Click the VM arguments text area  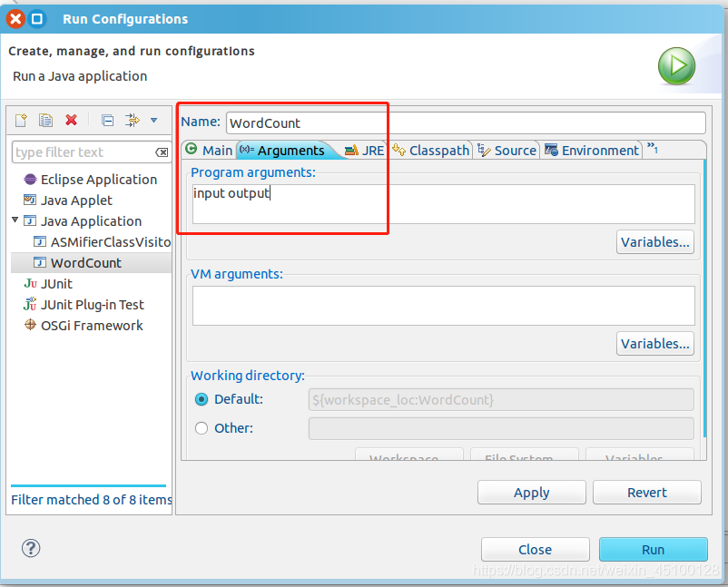pyautogui.click(x=443, y=306)
